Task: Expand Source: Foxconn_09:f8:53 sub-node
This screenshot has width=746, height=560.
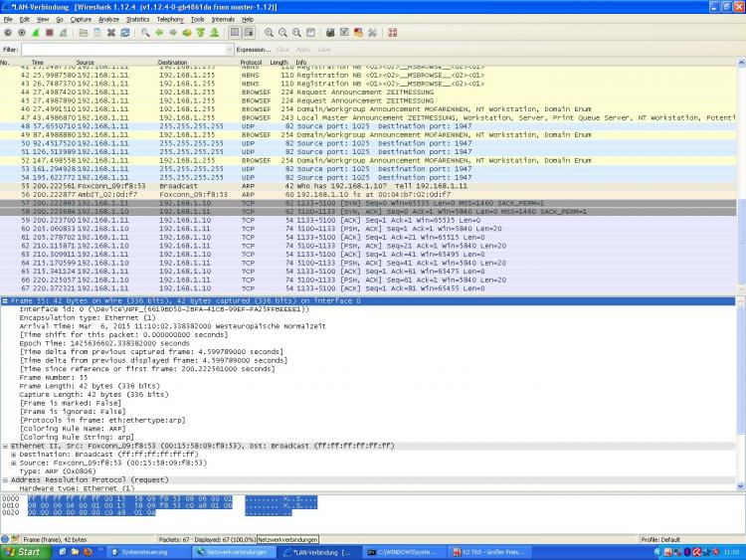Action: coord(13,464)
